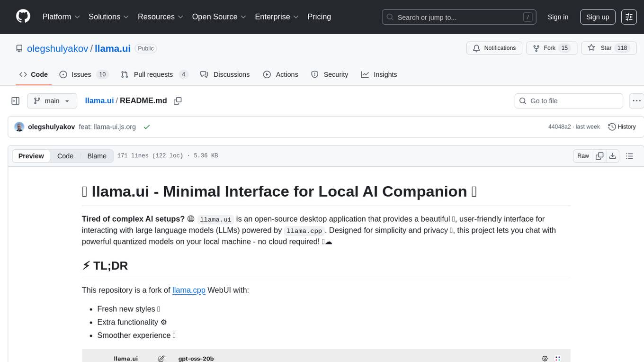Switch to the Pull requests tab
Viewport: 644px width, 362px height.
pyautogui.click(x=154, y=74)
